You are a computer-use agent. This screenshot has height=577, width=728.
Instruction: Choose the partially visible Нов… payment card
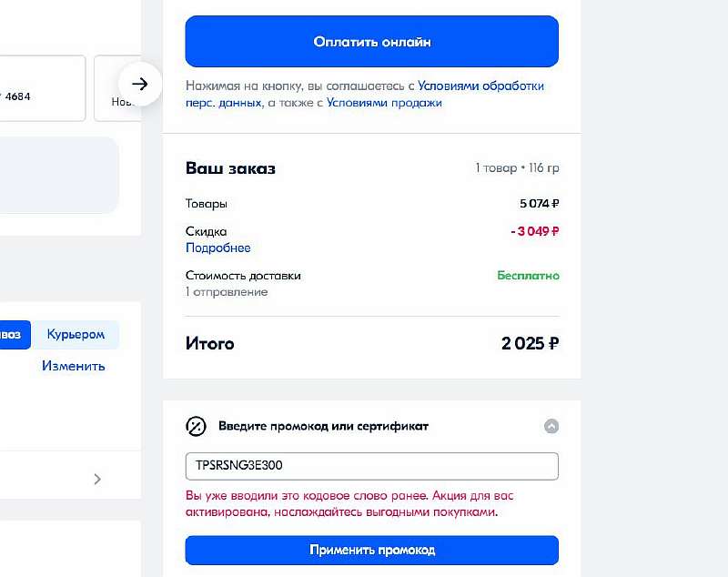click(x=116, y=88)
